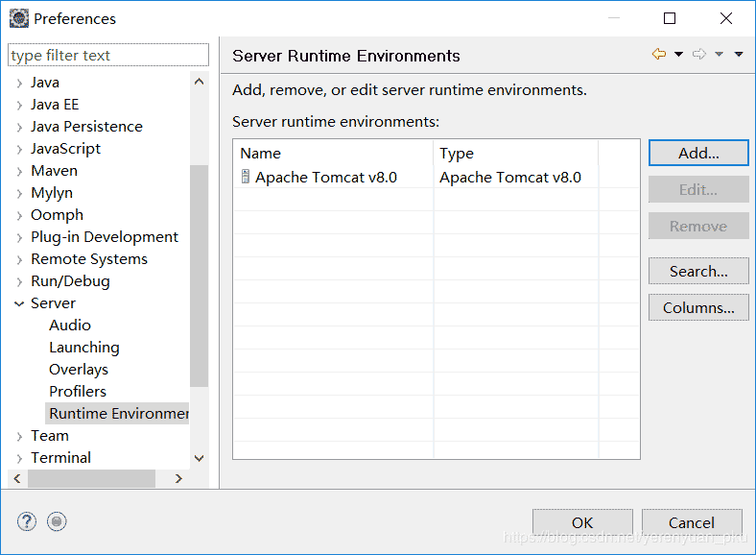Click into the type filter text field
756x555 pixels.
pos(107,56)
